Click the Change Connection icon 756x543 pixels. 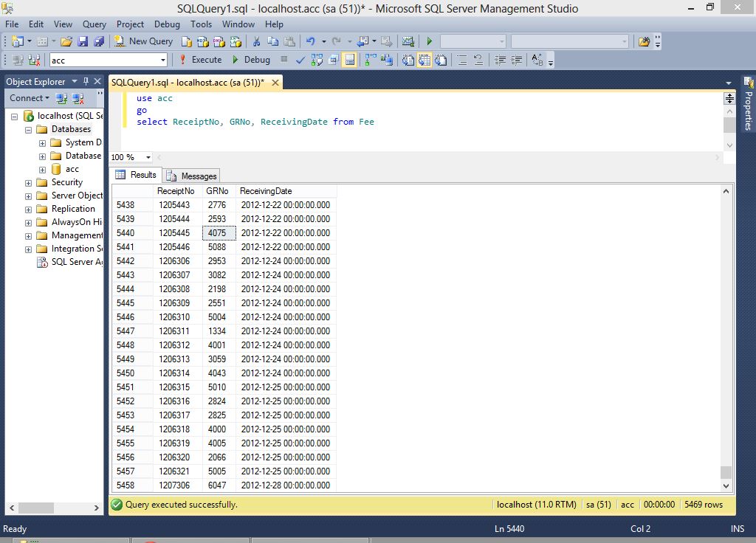(x=34, y=60)
